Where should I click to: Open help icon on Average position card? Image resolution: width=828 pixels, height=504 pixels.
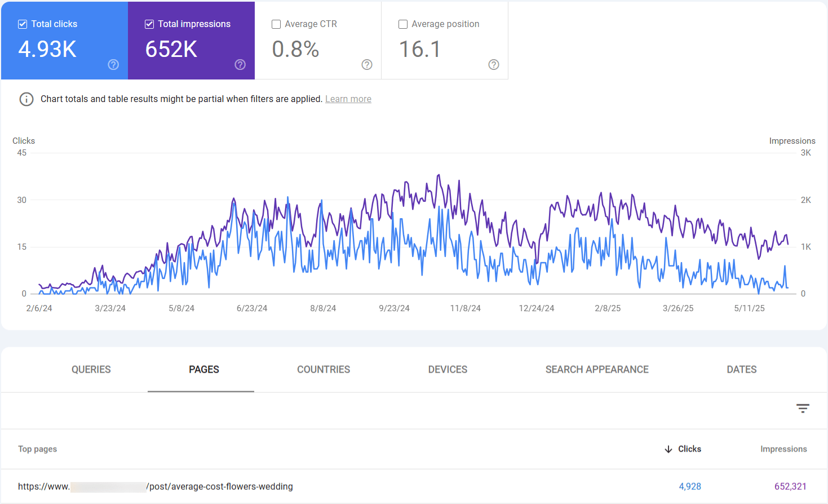494,65
